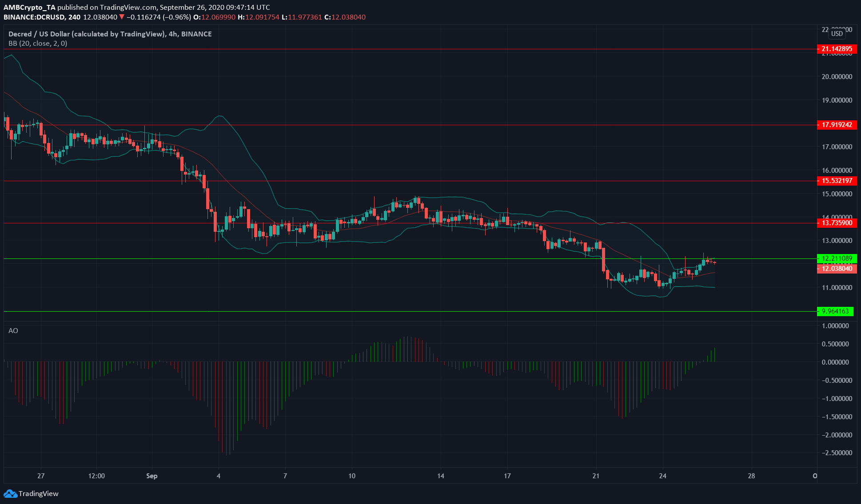Click the open price value O:12.069990
This screenshot has height=504, width=861.
click(x=215, y=17)
